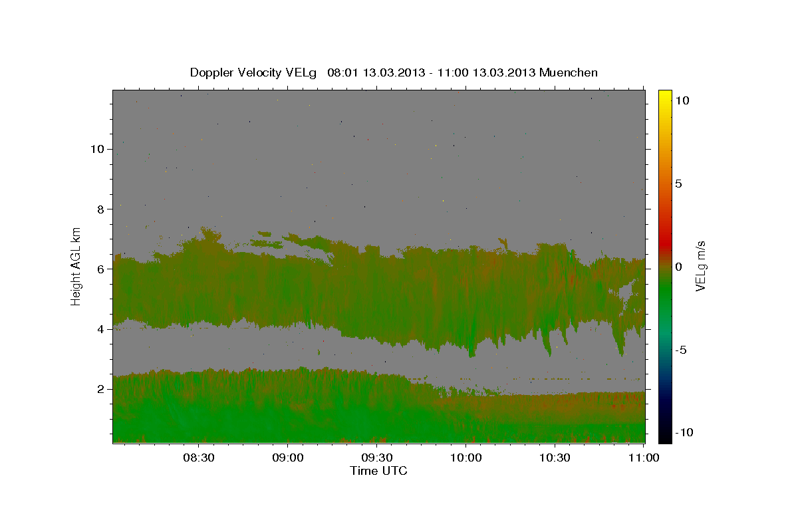
Task: Click the height axis label 2
Action: tap(102, 389)
